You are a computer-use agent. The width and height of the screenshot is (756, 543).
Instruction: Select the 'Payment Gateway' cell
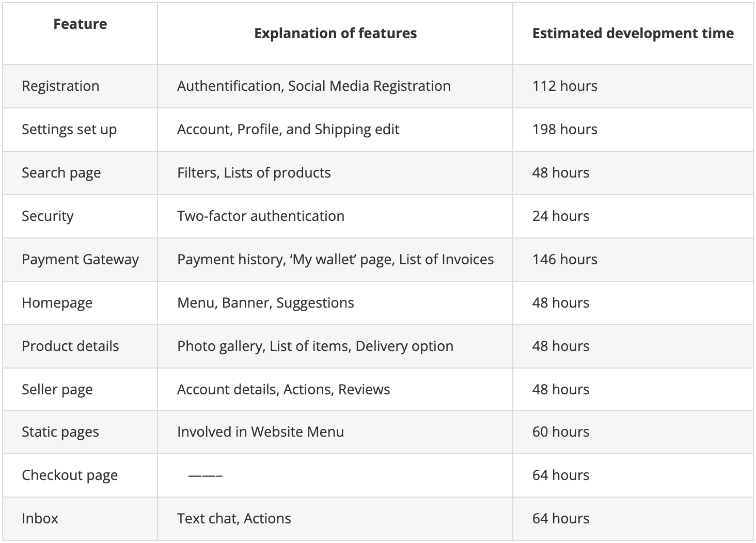point(81,259)
